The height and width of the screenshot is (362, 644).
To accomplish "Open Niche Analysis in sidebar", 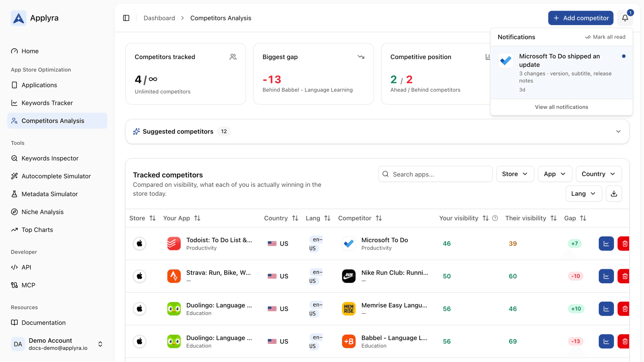I will [57, 212].
